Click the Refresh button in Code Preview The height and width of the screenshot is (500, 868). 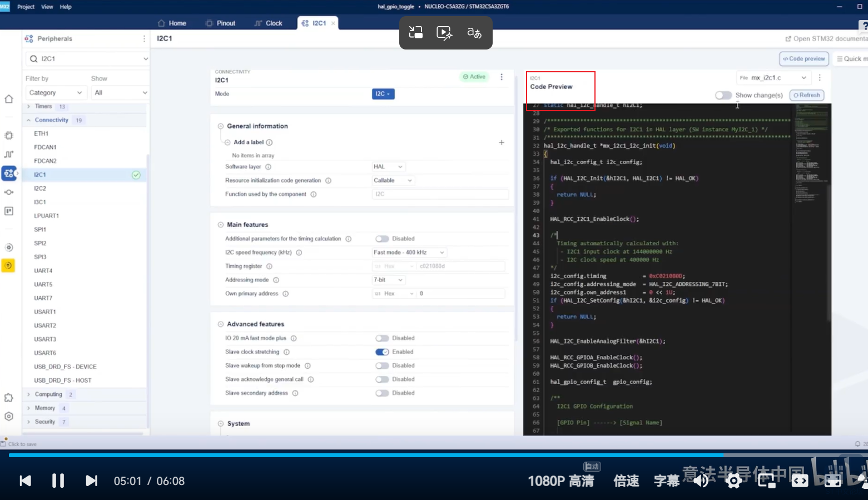807,95
